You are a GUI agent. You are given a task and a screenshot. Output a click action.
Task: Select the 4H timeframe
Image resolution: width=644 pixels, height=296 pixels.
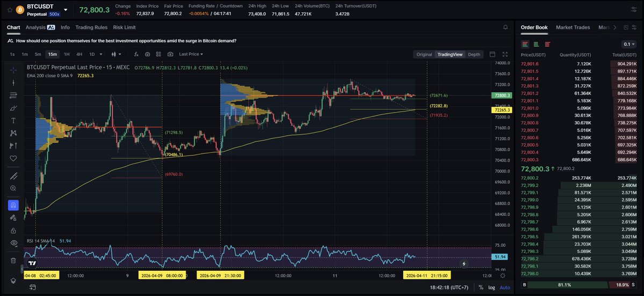[79, 54]
